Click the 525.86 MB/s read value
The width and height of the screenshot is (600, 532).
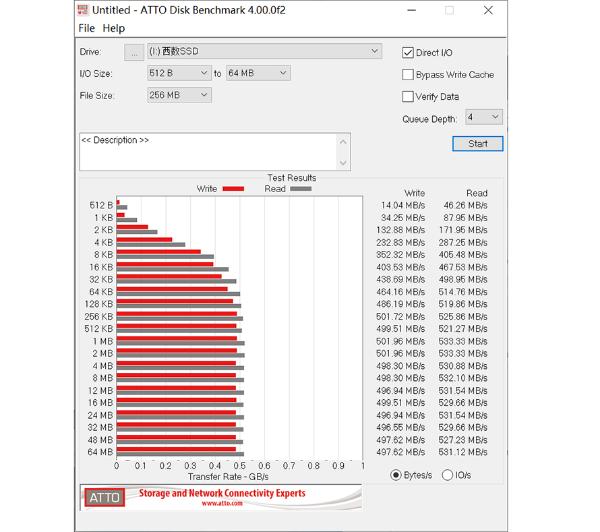463,317
